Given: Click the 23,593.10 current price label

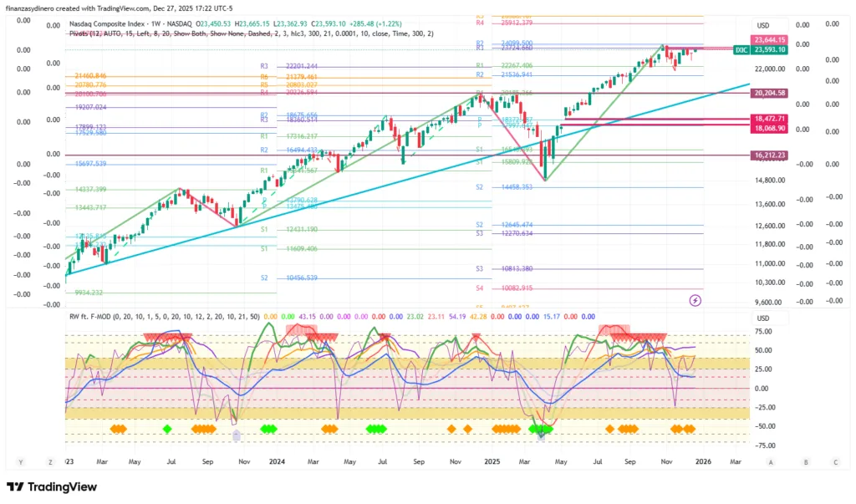Looking at the screenshot, I should [770, 50].
